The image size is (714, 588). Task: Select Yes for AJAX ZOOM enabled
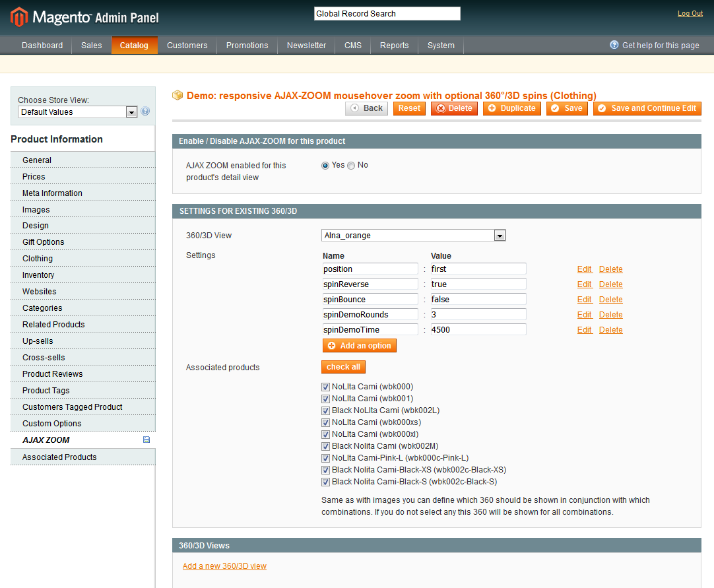[x=325, y=166]
